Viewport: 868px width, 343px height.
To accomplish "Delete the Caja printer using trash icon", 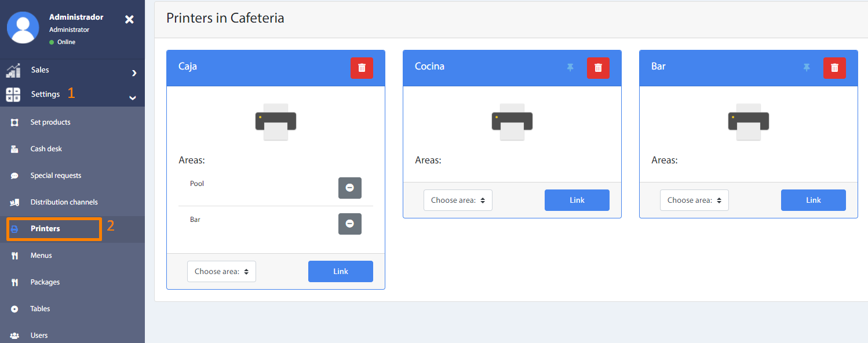I will pos(362,68).
